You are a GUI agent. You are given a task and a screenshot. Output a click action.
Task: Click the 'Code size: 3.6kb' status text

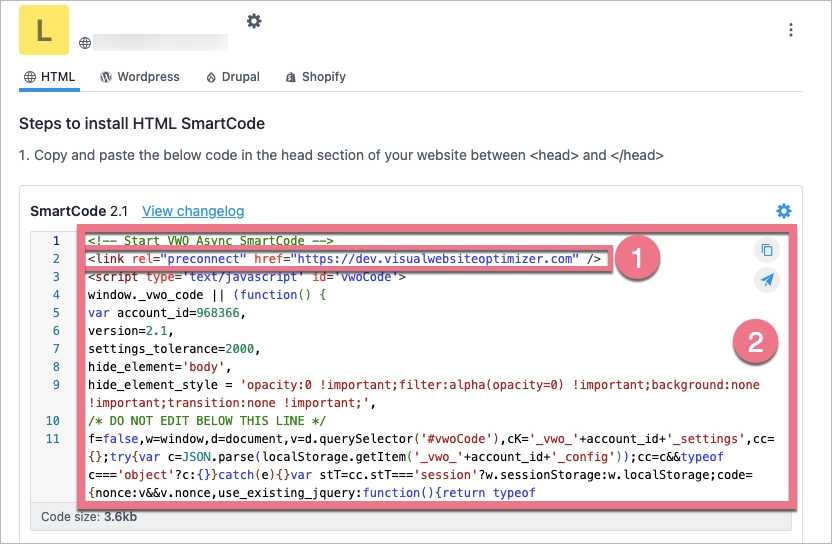[89, 516]
